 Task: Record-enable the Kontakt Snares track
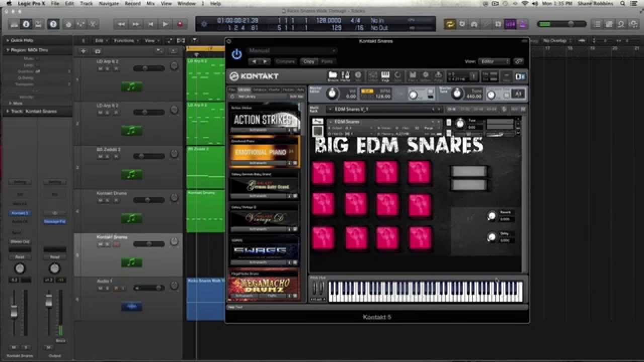coord(116,245)
